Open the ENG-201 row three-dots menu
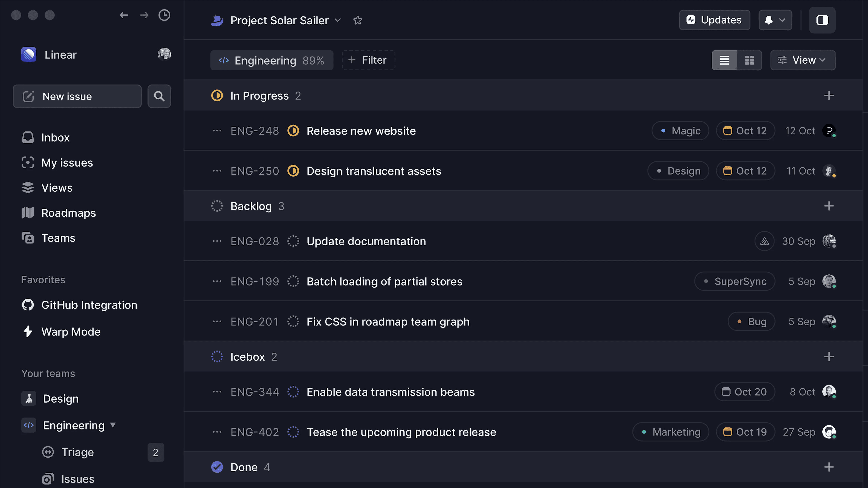Screen dimensions: 868x488 (x=217, y=322)
